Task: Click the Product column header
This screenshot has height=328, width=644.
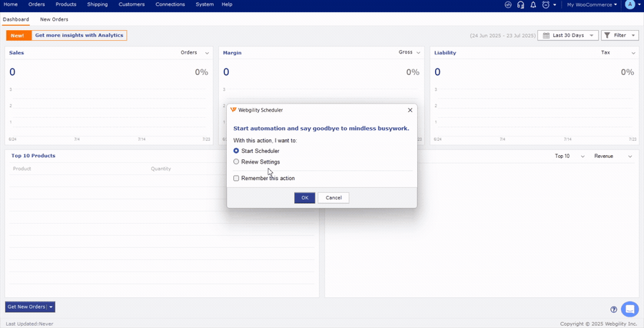Action: (22, 169)
